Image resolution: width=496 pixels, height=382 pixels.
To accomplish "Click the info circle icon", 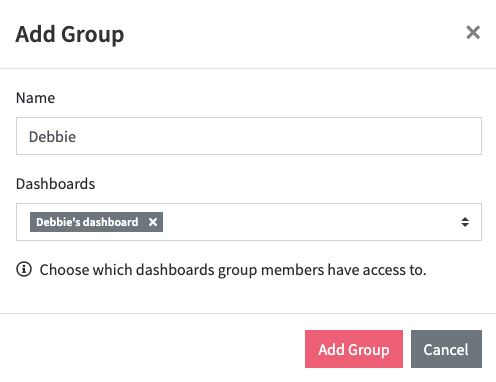I will (x=24, y=269).
